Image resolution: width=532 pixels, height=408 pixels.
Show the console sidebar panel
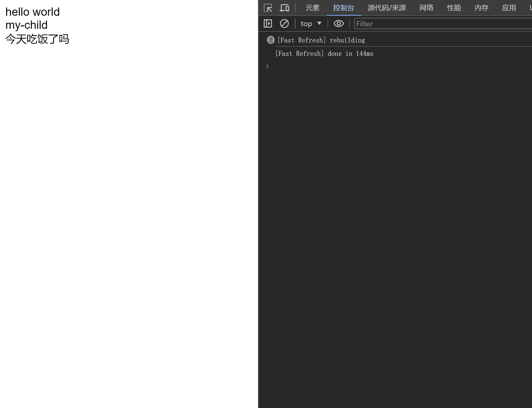coord(268,24)
